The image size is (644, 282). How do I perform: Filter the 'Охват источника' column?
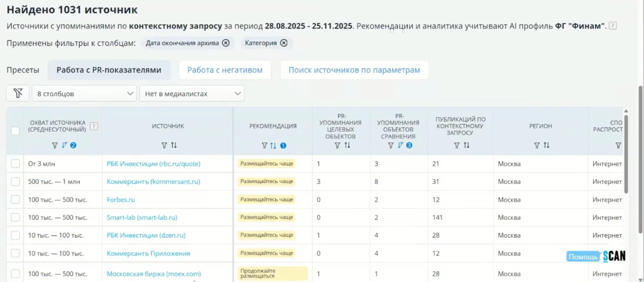pos(55,146)
